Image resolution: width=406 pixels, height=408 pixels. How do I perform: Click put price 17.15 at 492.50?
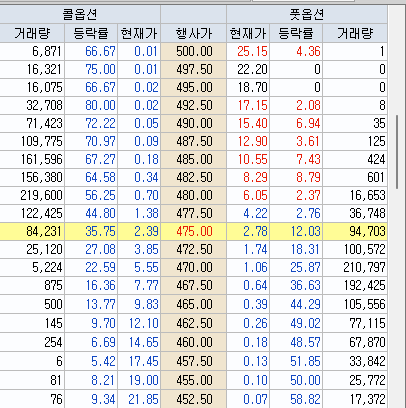click(x=248, y=106)
